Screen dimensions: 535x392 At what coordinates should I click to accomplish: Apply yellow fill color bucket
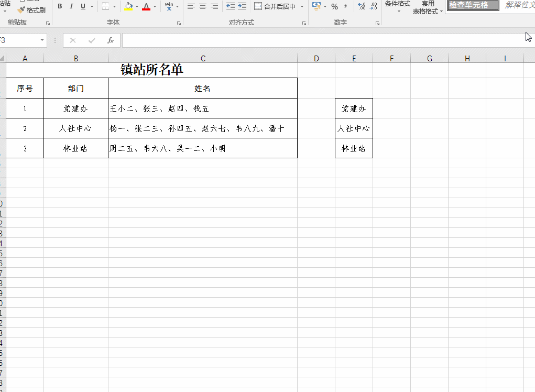(x=128, y=6)
